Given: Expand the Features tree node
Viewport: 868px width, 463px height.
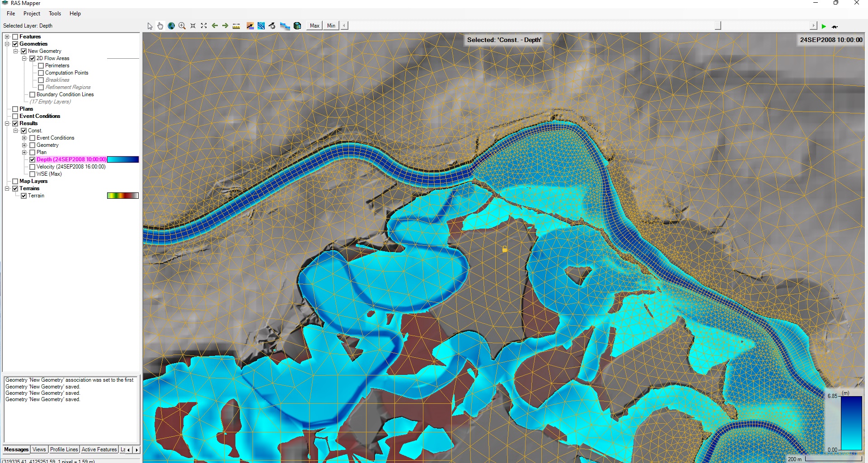Looking at the screenshot, I should pyautogui.click(x=7, y=37).
